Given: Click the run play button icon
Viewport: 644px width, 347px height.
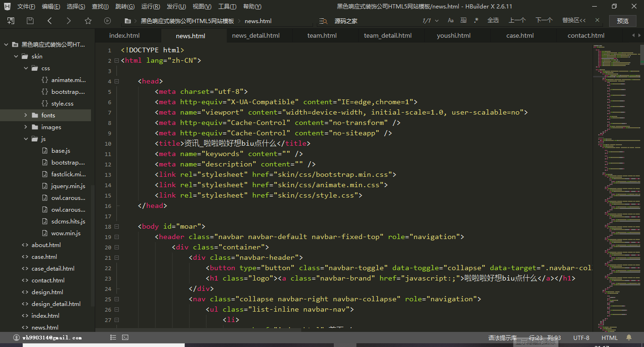Looking at the screenshot, I should 107,21.
